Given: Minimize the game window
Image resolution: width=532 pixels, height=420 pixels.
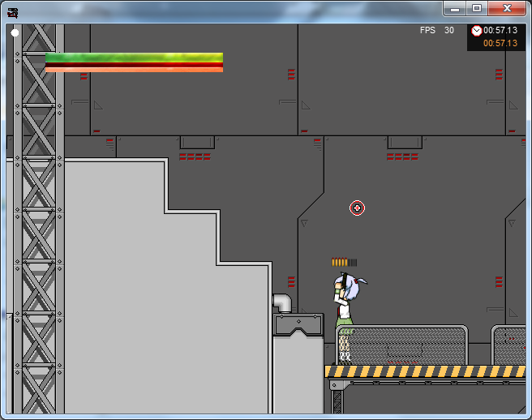Looking at the screenshot, I should coord(455,8).
